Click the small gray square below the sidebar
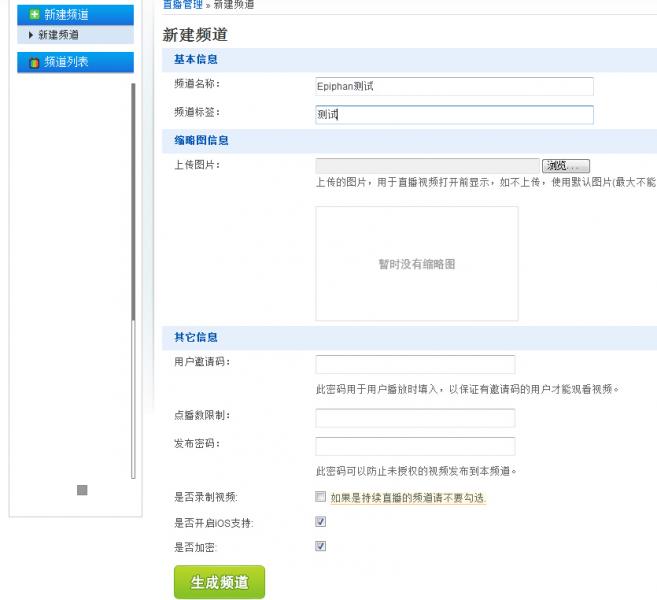The image size is (657, 600). [82, 490]
